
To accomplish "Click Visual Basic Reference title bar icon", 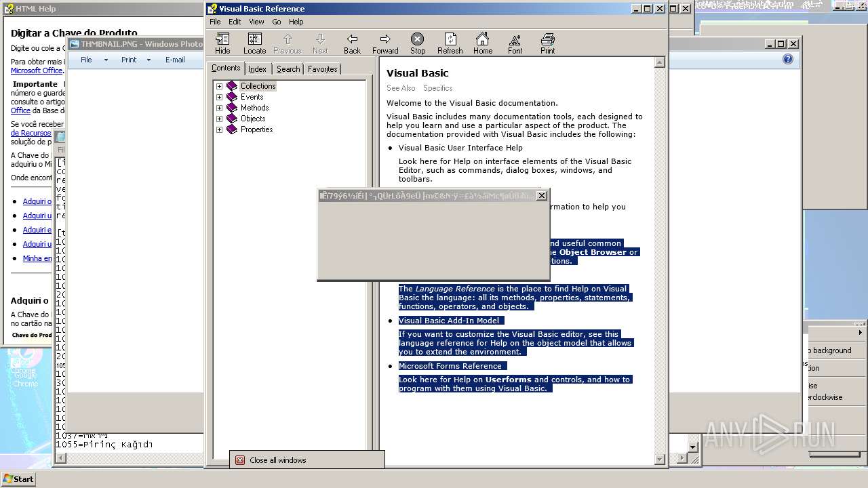I will pyautogui.click(x=212, y=9).
